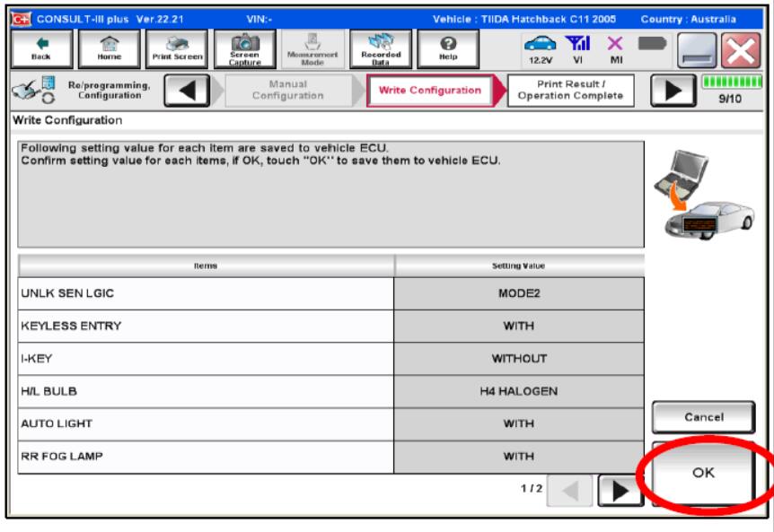The height and width of the screenshot is (532, 774).
Task: Click the laptop-to-car transfer illustration
Action: 703,196
